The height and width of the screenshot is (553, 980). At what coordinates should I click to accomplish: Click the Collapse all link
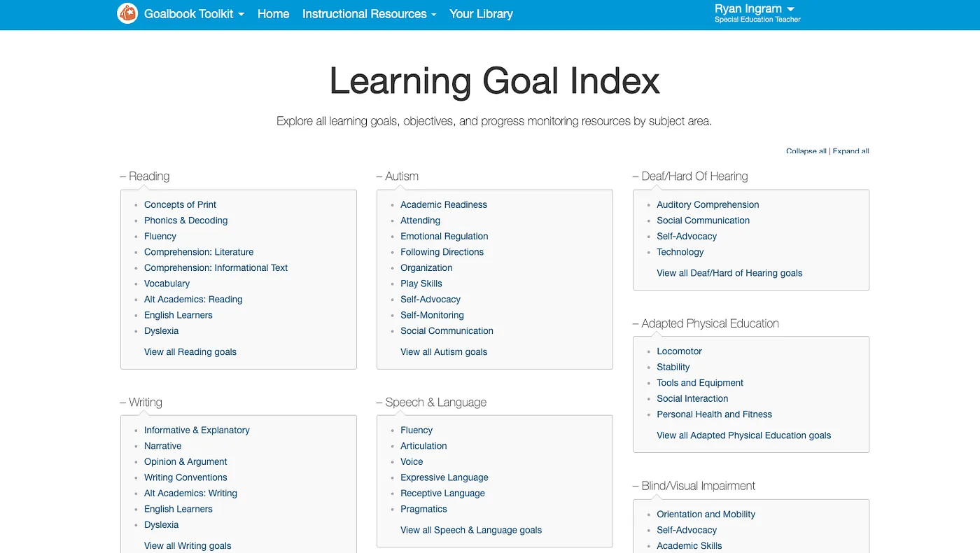pos(805,150)
